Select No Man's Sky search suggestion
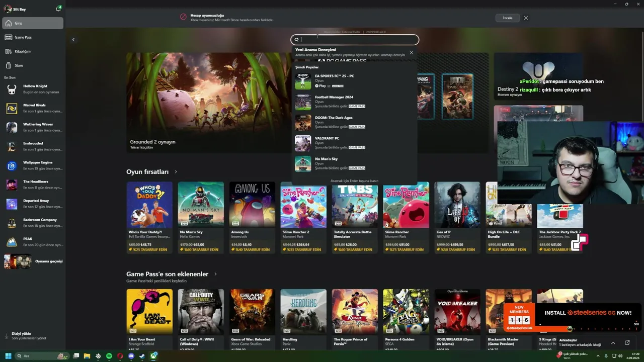The height and width of the screenshot is (362, 644). [x=355, y=163]
